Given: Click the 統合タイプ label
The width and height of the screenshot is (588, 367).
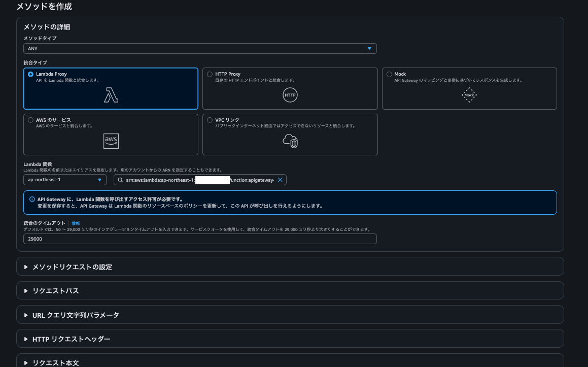Looking at the screenshot, I should coord(35,62).
